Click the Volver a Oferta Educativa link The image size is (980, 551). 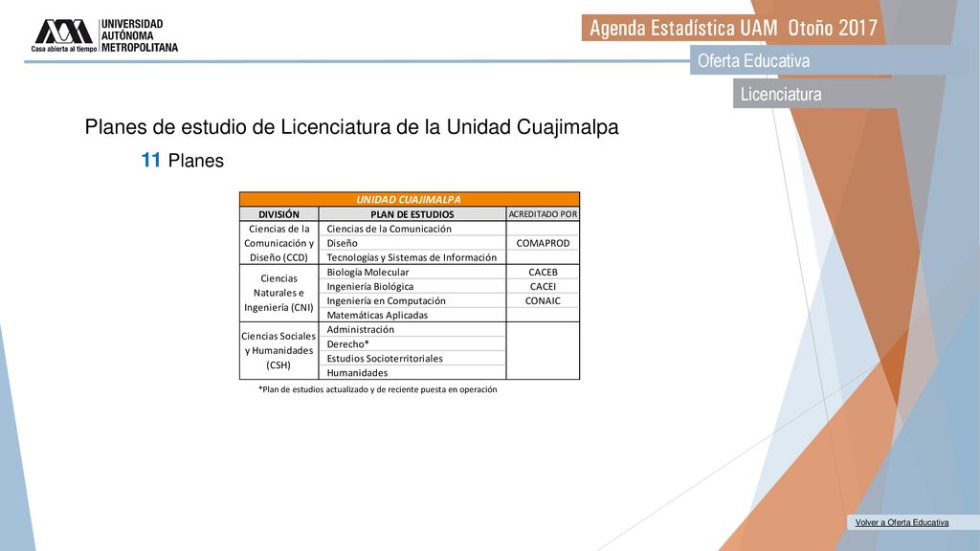[902, 522]
